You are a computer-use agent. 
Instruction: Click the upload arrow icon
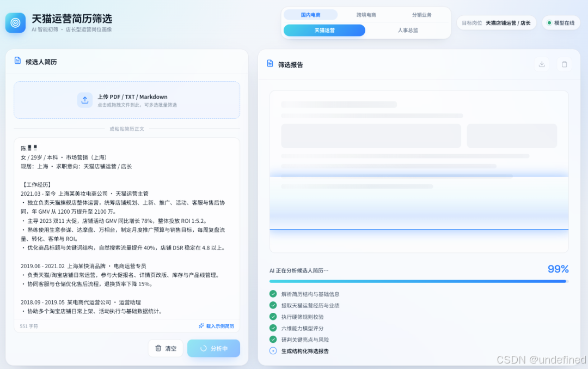pos(85,100)
